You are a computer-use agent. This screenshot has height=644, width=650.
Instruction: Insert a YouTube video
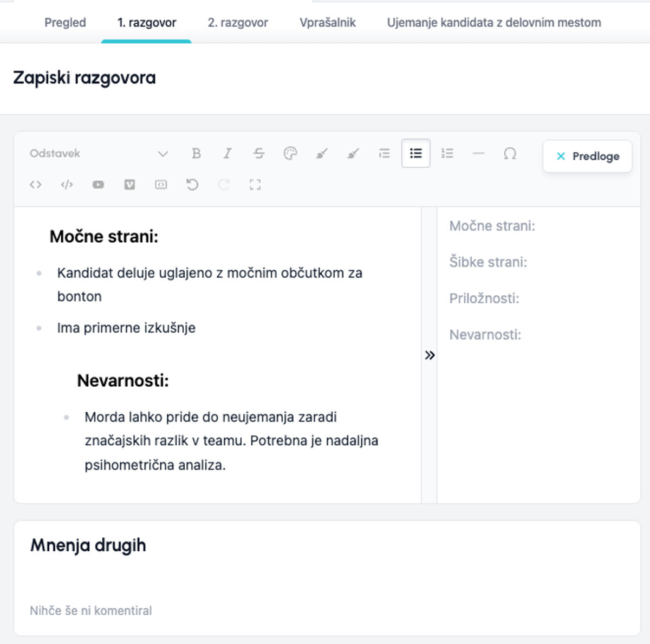pyautogui.click(x=98, y=185)
